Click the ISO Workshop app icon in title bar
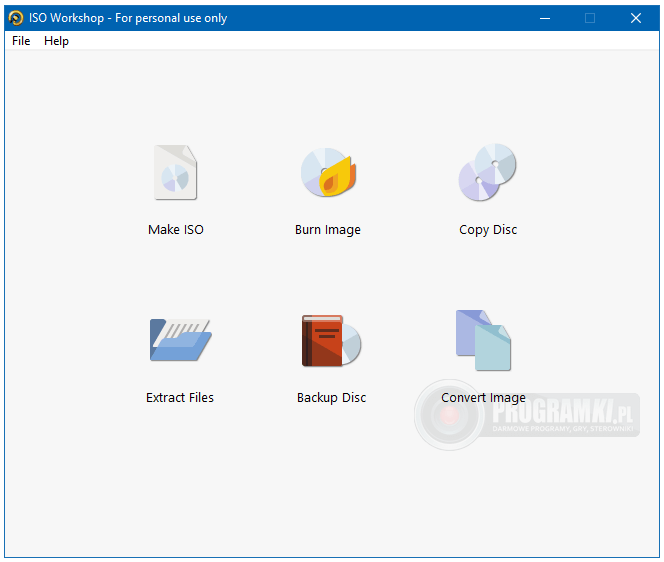 16,18
